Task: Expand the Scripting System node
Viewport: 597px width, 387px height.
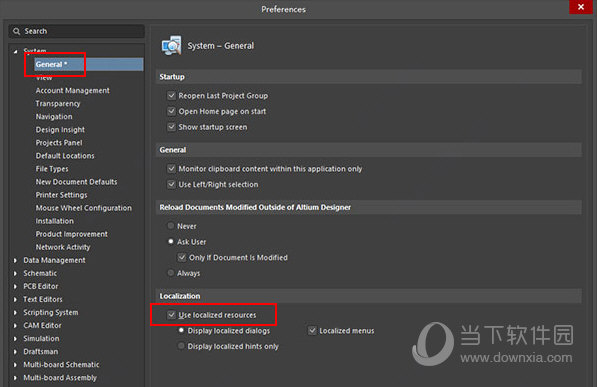Action: (x=15, y=313)
